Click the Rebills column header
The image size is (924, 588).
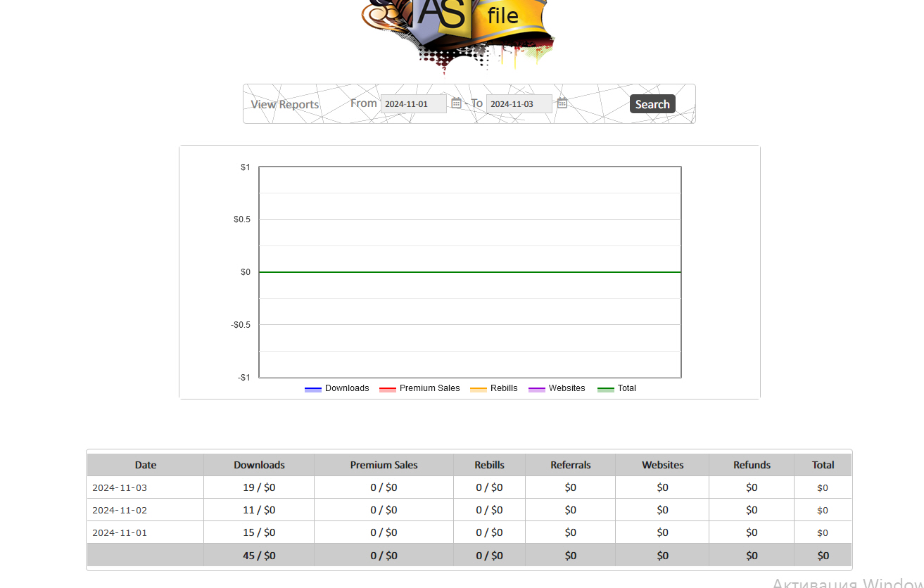tap(489, 465)
